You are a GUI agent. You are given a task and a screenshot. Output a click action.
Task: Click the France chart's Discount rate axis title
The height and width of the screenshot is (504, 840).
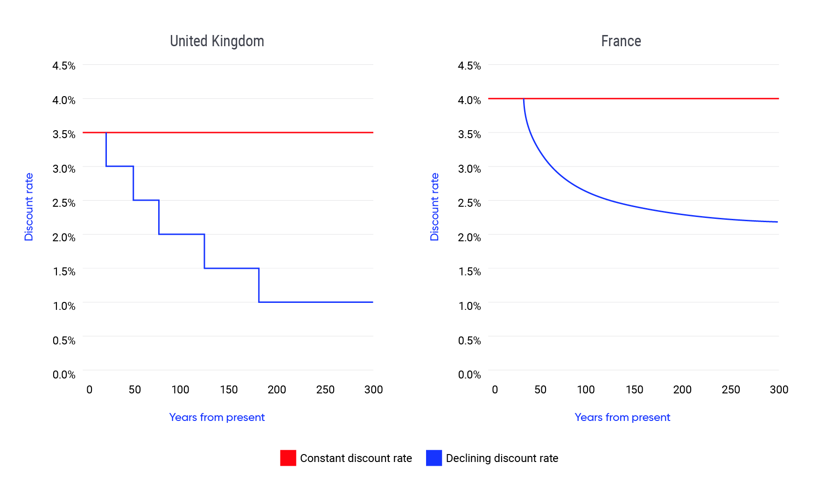click(x=434, y=207)
